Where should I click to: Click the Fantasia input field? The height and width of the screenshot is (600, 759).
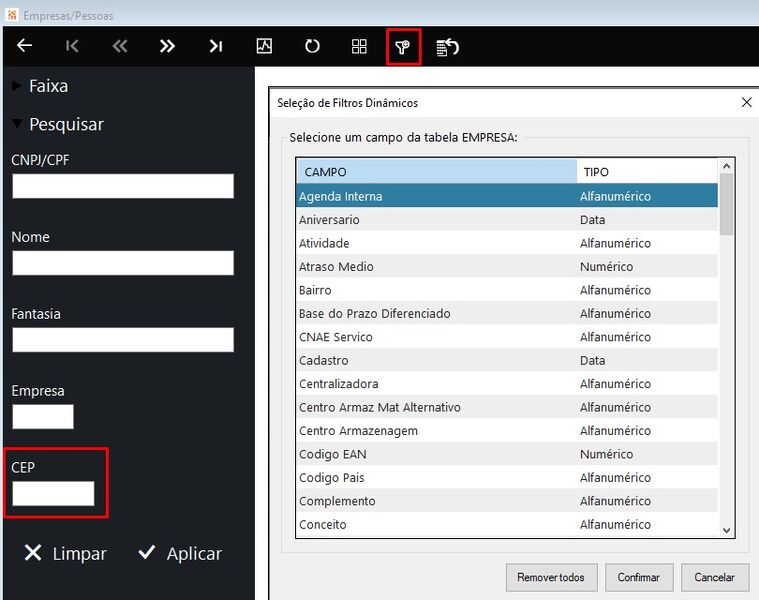click(123, 340)
